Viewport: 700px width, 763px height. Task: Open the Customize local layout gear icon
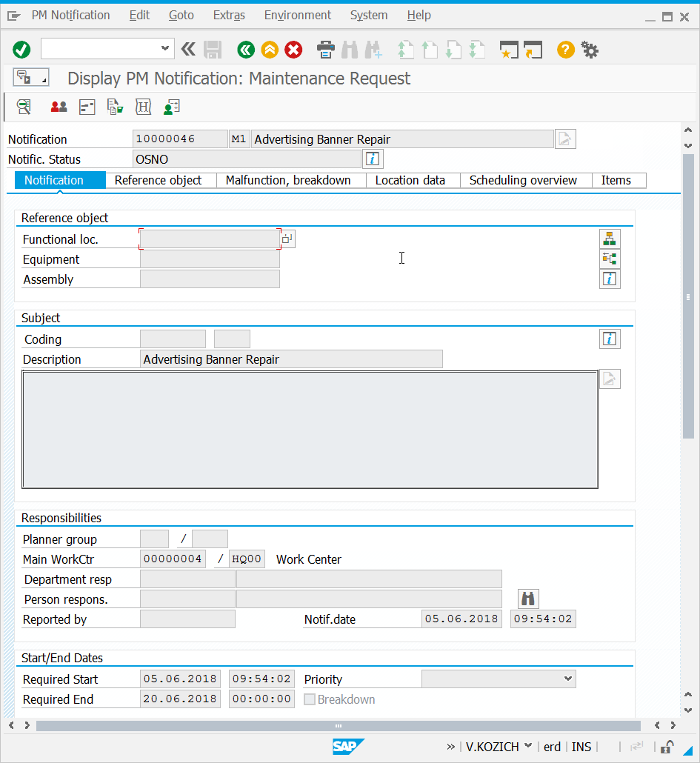pos(590,50)
